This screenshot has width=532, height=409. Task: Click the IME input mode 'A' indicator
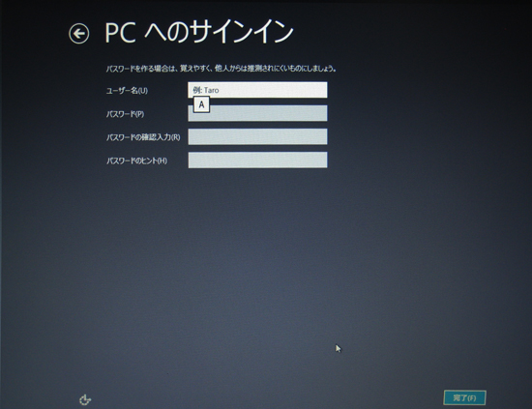(x=201, y=104)
